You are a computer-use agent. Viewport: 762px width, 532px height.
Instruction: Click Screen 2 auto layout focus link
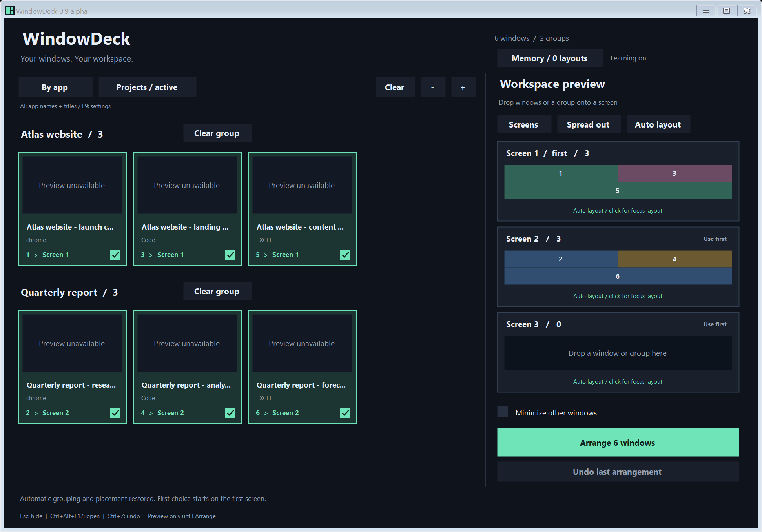pos(618,296)
